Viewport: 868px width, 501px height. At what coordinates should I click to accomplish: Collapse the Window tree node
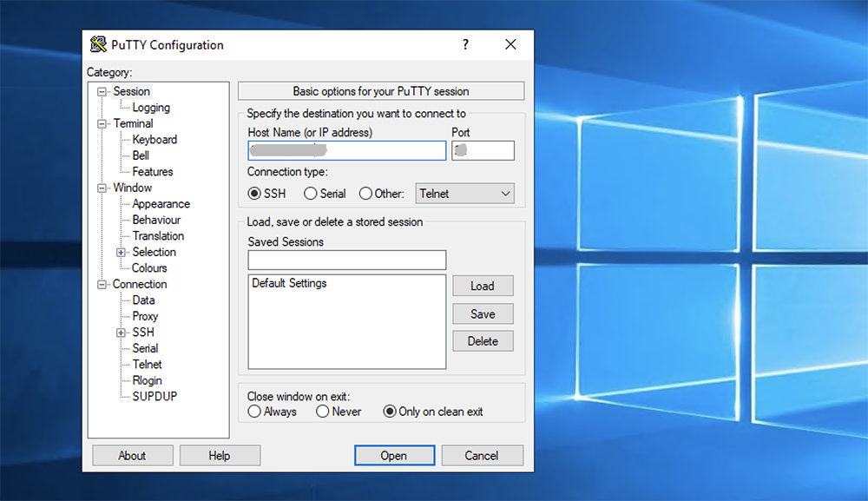coord(102,188)
